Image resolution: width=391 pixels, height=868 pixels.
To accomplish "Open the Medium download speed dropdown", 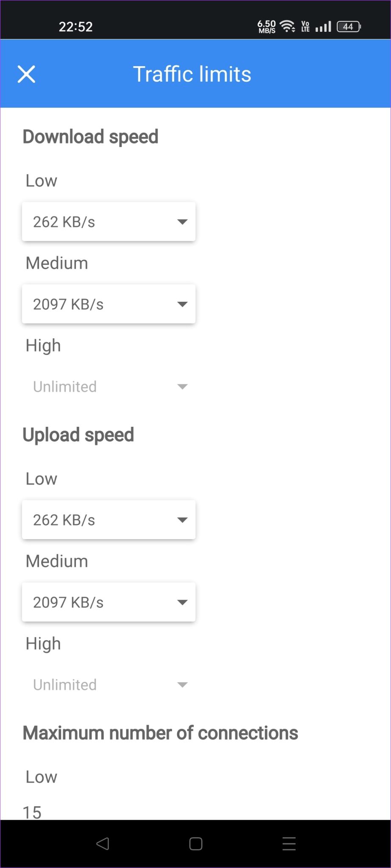I will pos(108,304).
